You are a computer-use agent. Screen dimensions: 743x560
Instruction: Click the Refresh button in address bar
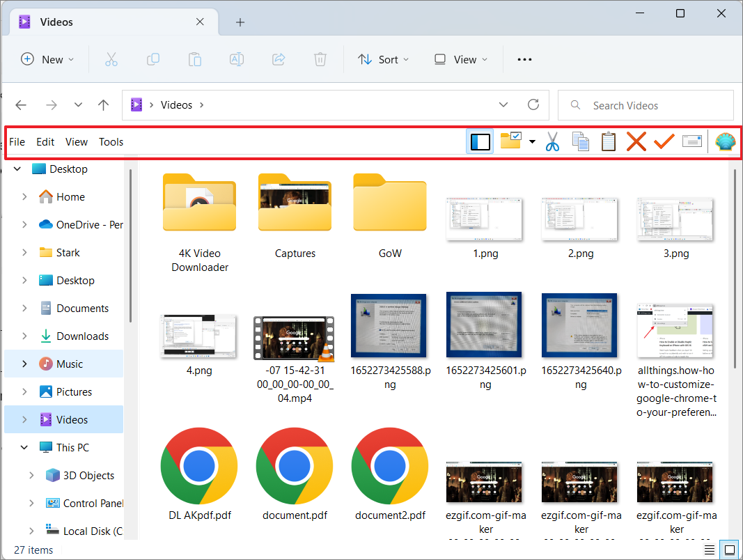533,104
